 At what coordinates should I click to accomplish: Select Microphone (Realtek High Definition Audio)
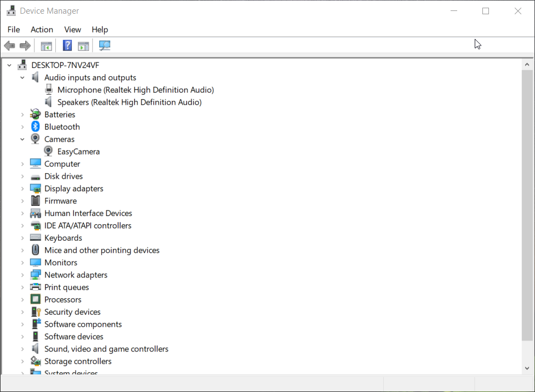pos(135,90)
